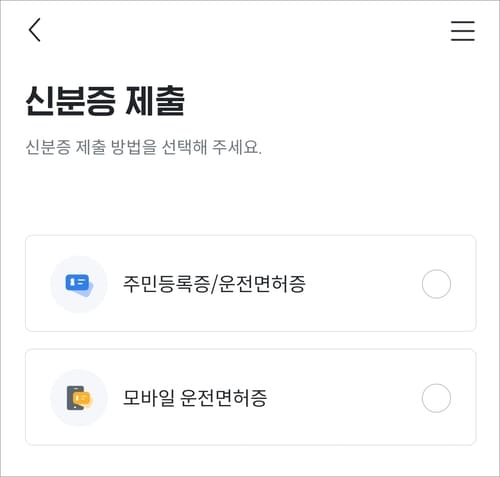Click the 신분증 제출 page heading
Image resolution: width=500 pixels, height=477 pixels.
pyautogui.click(x=105, y=101)
